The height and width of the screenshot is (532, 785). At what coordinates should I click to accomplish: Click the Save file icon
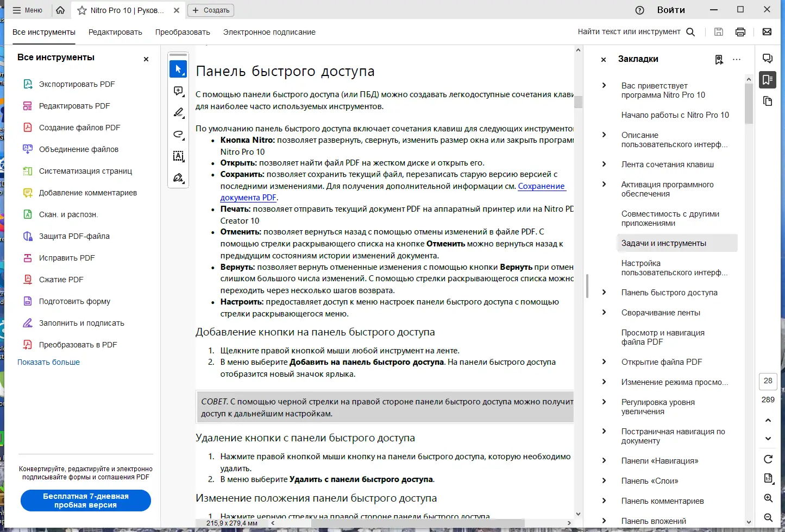point(718,31)
